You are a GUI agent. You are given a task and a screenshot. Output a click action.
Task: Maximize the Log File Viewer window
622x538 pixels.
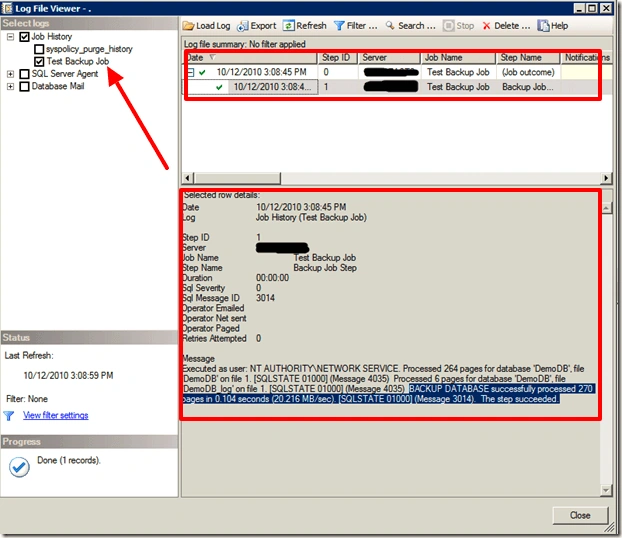pyautogui.click(x=592, y=8)
